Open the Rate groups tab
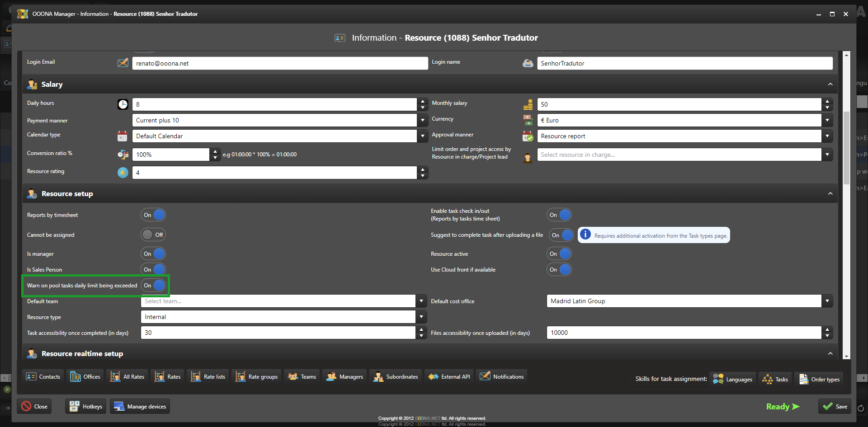 [x=257, y=376]
